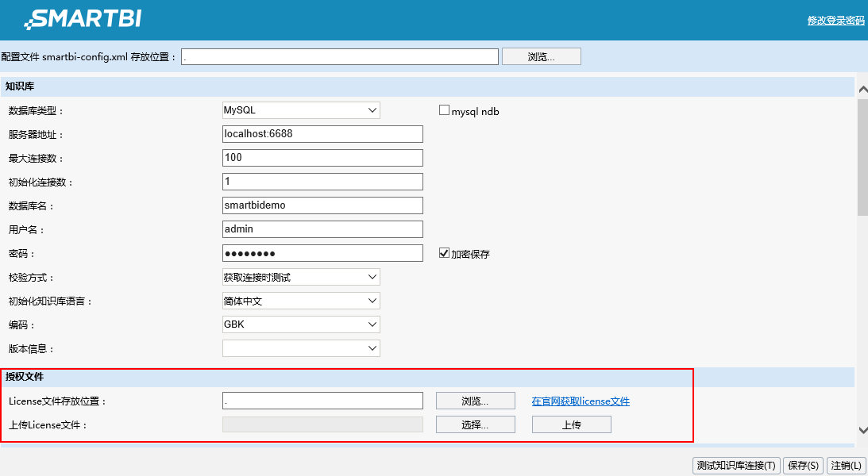The image size is (868, 476).
Task: Enable the mysql ndb checkbox
Action: coord(444,110)
